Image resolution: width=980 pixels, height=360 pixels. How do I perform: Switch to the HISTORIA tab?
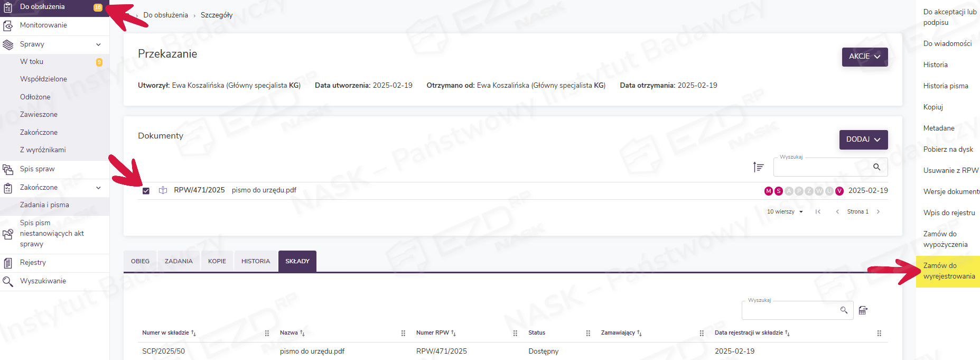click(x=255, y=261)
